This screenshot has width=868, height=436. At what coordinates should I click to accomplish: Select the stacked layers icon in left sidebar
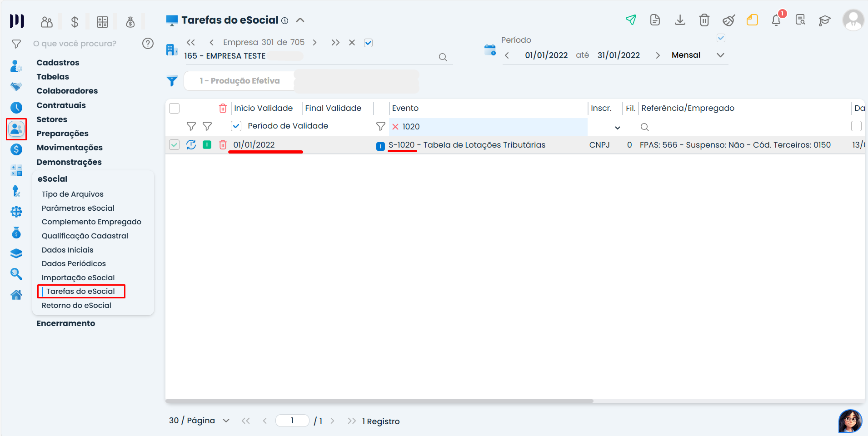click(x=16, y=253)
